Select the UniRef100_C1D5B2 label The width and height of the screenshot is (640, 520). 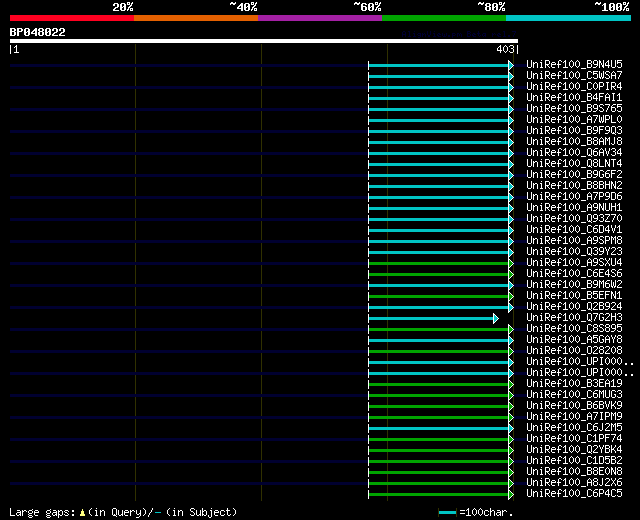574,461
